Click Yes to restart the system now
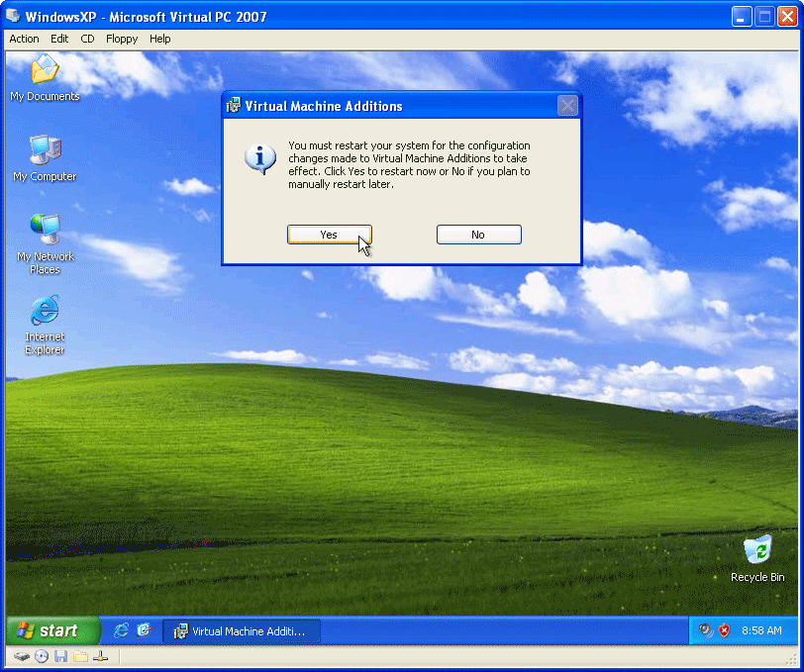The image size is (804, 672). (x=329, y=235)
